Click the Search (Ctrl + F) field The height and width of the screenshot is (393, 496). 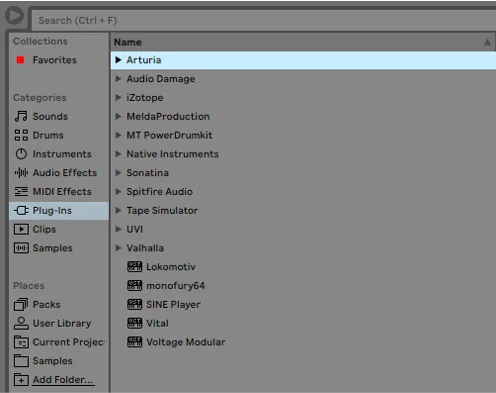point(263,20)
